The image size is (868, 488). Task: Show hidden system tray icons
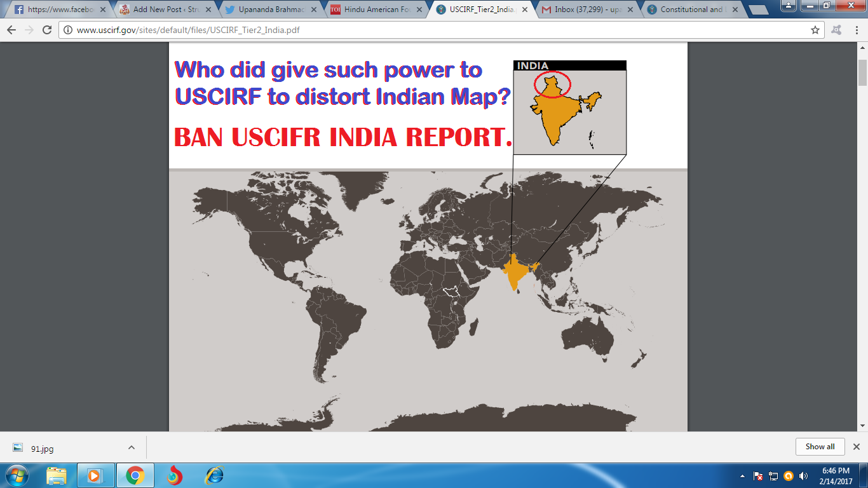point(743,476)
